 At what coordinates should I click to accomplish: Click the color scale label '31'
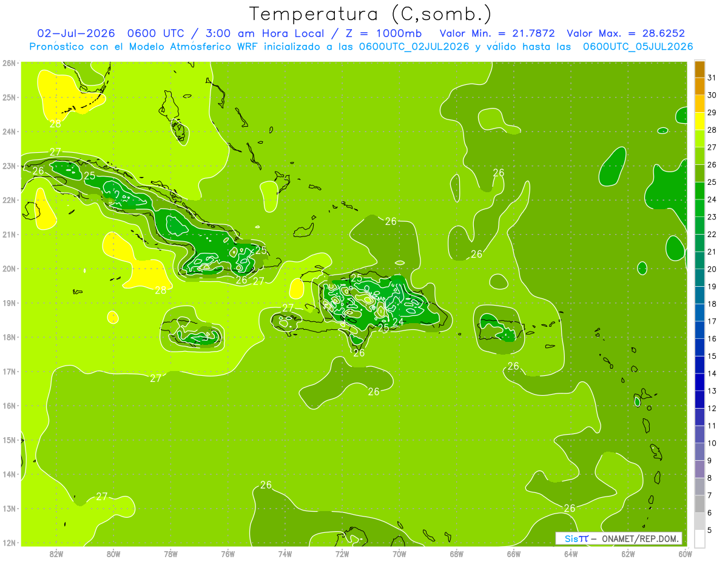pos(712,78)
